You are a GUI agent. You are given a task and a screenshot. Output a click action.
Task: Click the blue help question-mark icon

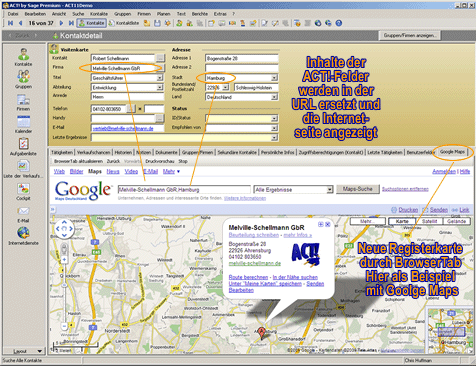pos(339,23)
